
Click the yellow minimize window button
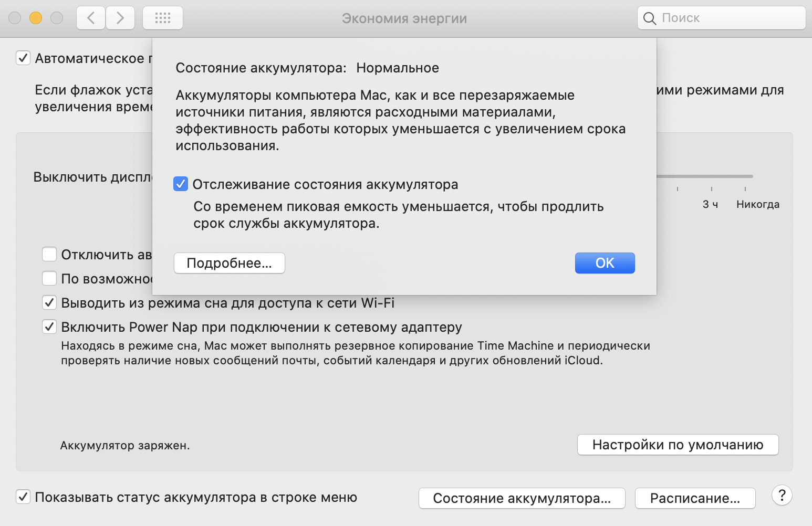click(36, 18)
